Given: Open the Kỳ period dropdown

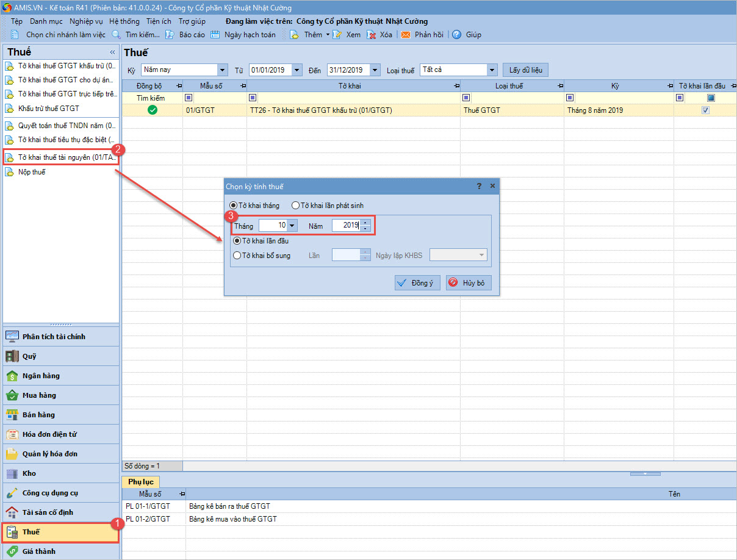Looking at the screenshot, I should coord(222,70).
